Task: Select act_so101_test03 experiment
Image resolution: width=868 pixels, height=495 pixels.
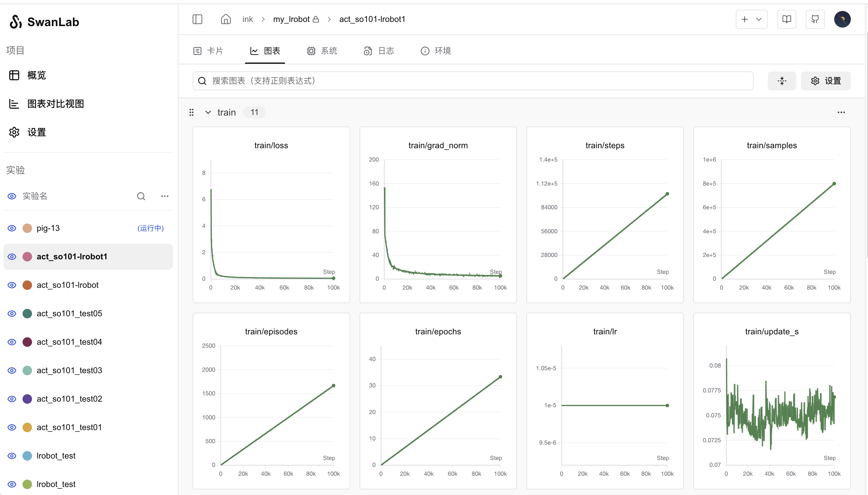Action: pos(88,370)
